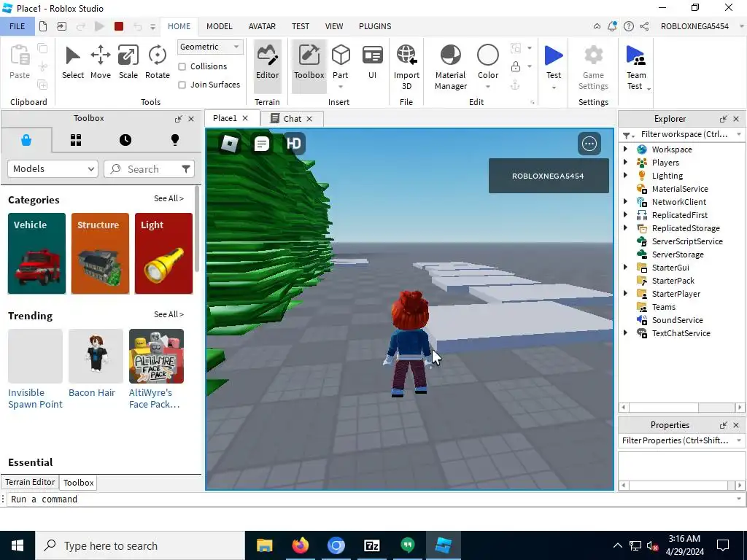747x560 pixels.
Task: Open the Geometric mode dropdown
Action: tap(210, 47)
